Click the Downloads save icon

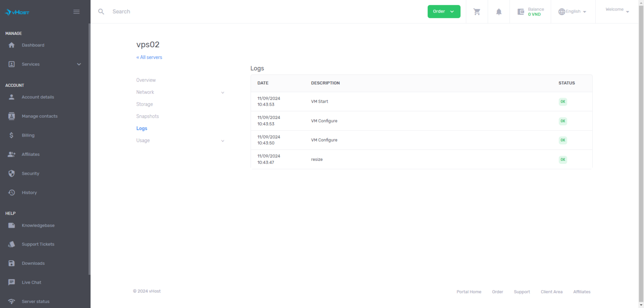(x=12, y=264)
